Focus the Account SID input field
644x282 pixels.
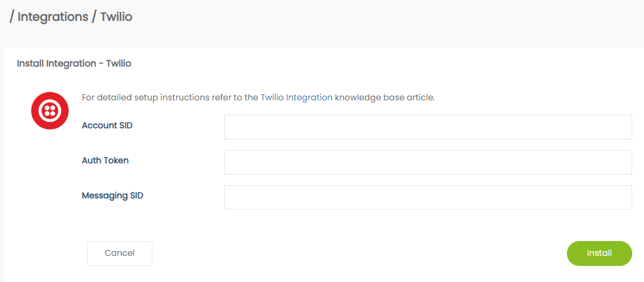tap(428, 127)
